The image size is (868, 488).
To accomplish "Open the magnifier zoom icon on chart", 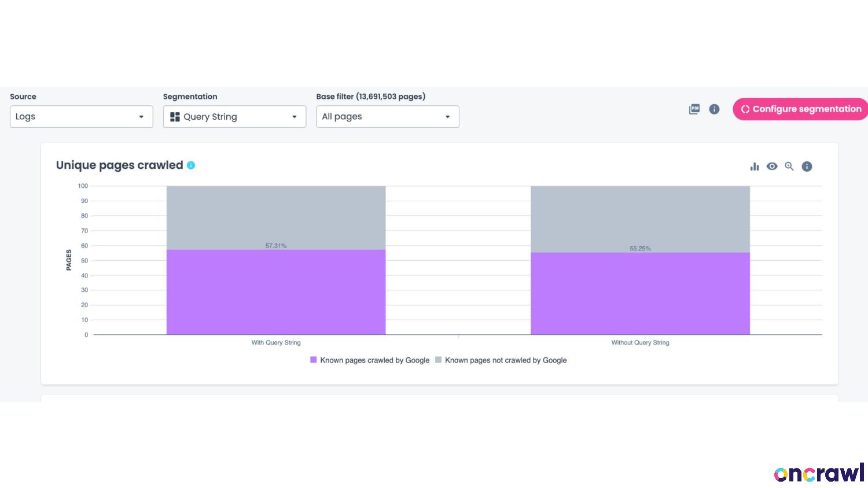I will [789, 167].
